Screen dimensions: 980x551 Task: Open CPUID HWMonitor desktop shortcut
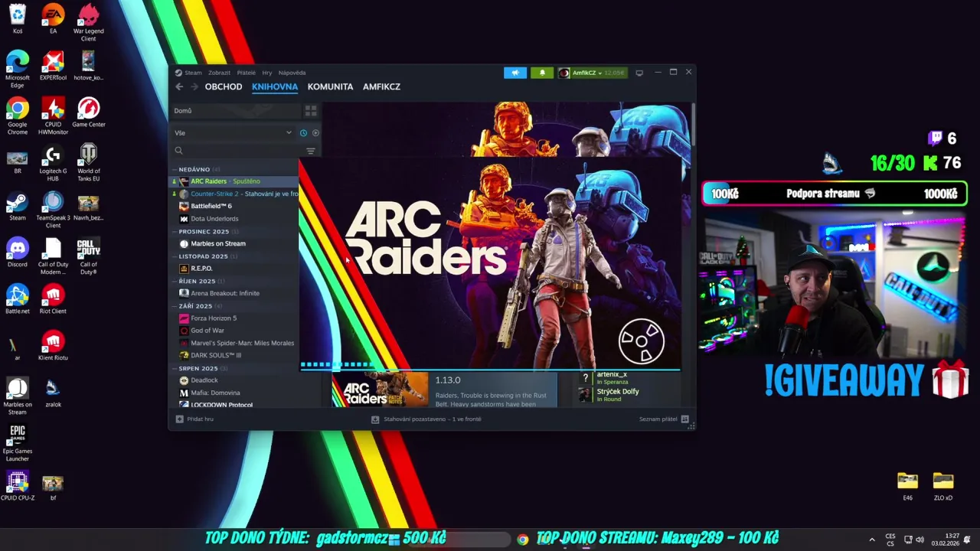53,116
